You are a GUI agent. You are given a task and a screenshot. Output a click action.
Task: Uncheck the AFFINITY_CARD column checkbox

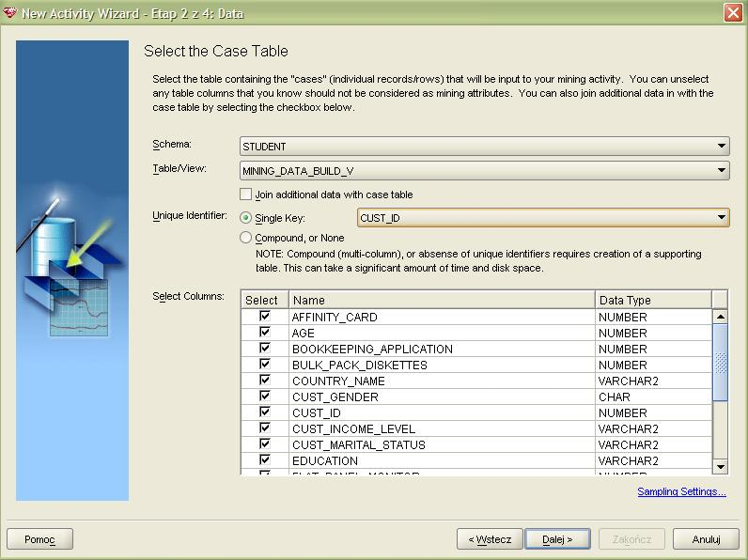point(265,317)
